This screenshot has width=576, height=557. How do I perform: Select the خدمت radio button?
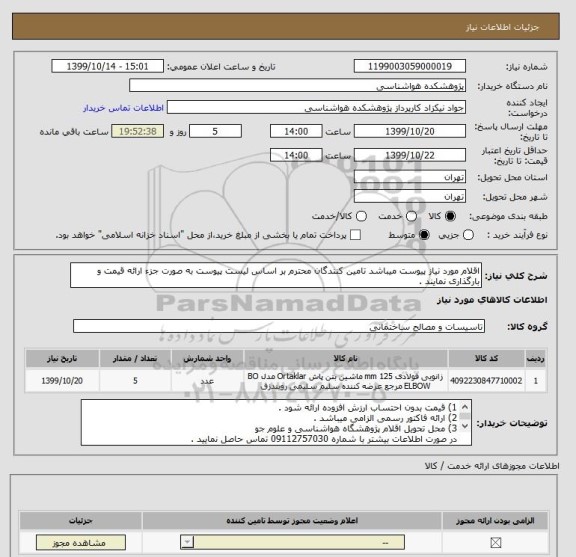pyautogui.click(x=411, y=216)
